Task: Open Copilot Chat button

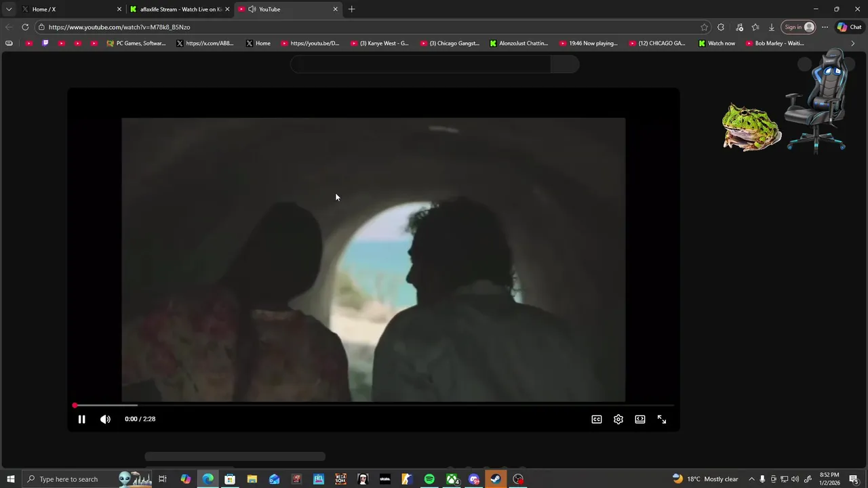Action: point(849,27)
